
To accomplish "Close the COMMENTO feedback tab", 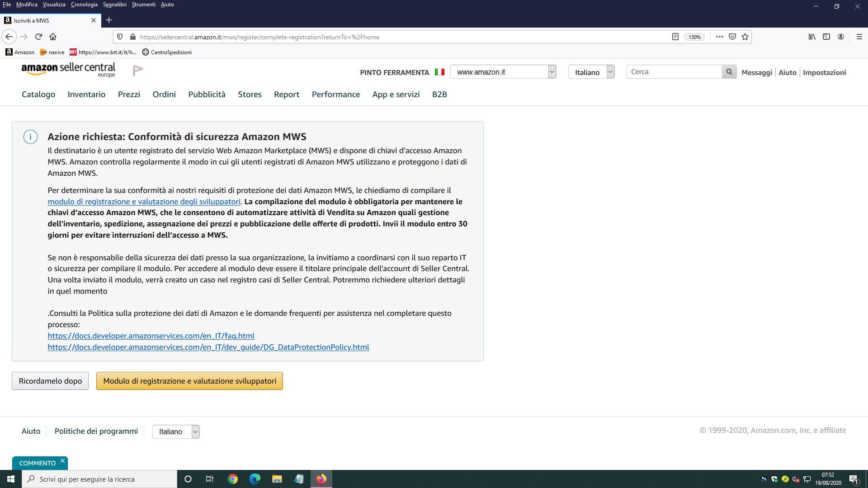I will (62, 461).
